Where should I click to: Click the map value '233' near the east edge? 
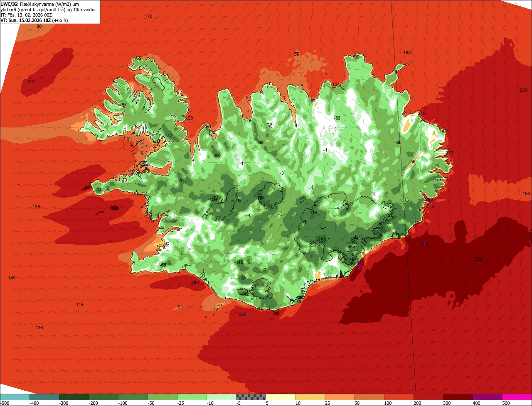[523, 90]
